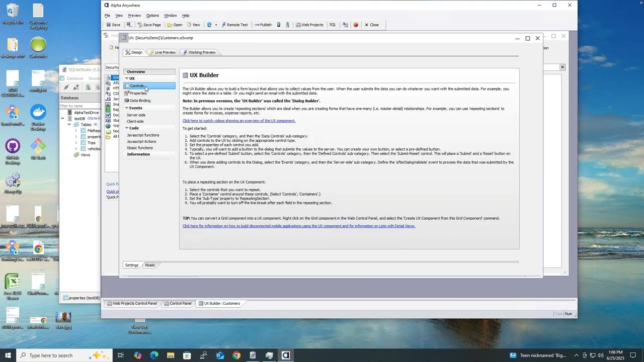Viewport: 644px width, 362px height.
Task: Select Client-side events
Action: click(x=135, y=121)
